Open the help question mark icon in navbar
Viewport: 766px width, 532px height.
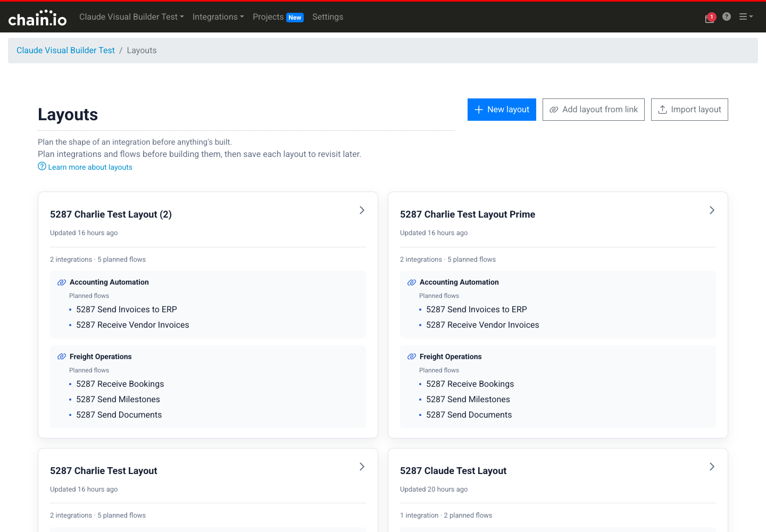tap(727, 16)
